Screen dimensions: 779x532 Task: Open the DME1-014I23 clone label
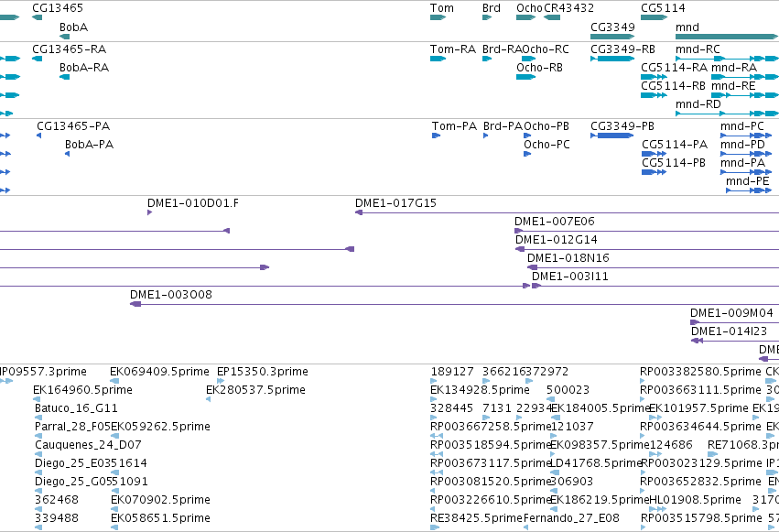[x=730, y=331]
